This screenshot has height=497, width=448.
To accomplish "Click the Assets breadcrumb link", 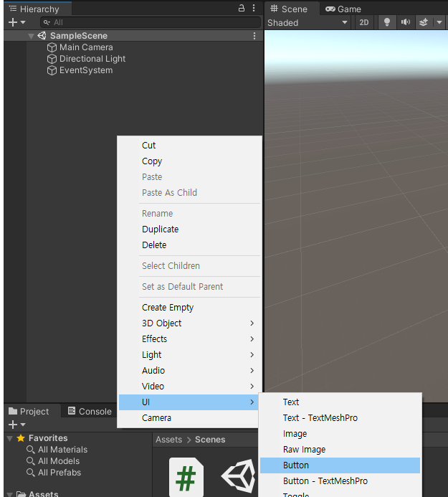I will pos(168,440).
